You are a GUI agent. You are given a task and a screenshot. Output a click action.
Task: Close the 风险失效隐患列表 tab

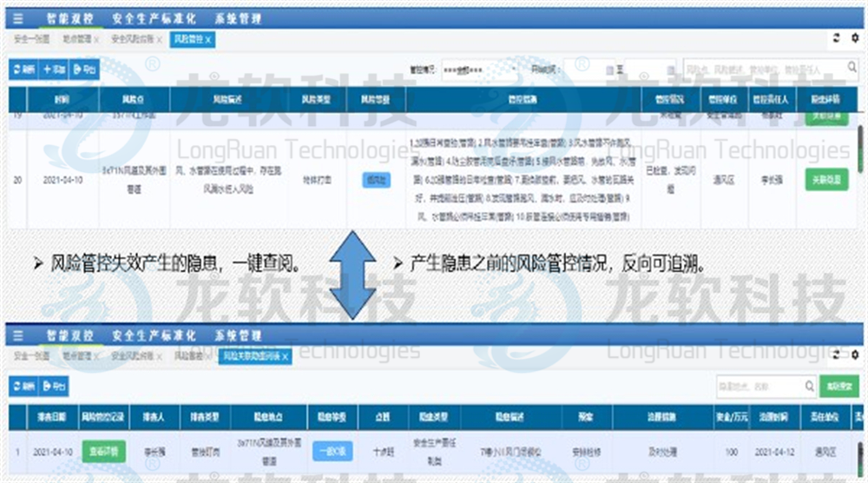286,356
